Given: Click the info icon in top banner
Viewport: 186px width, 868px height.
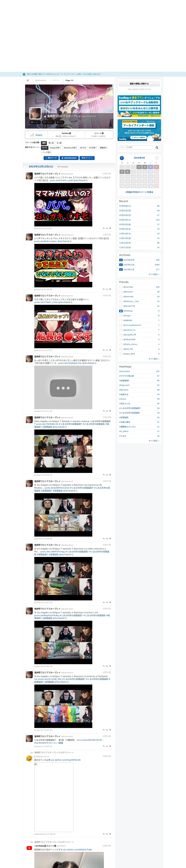Looking at the screenshot, I should [x=24, y=74].
